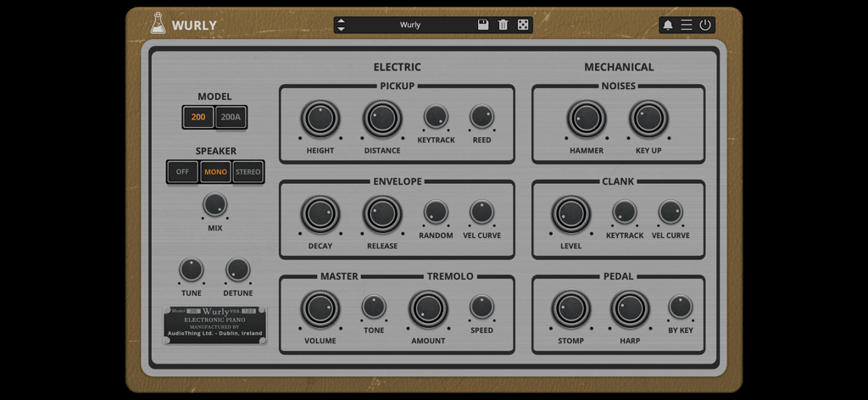Set speaker to MONO
This screenshot has height=400, width=868.
pyautogui.click(x=215, y=172)
